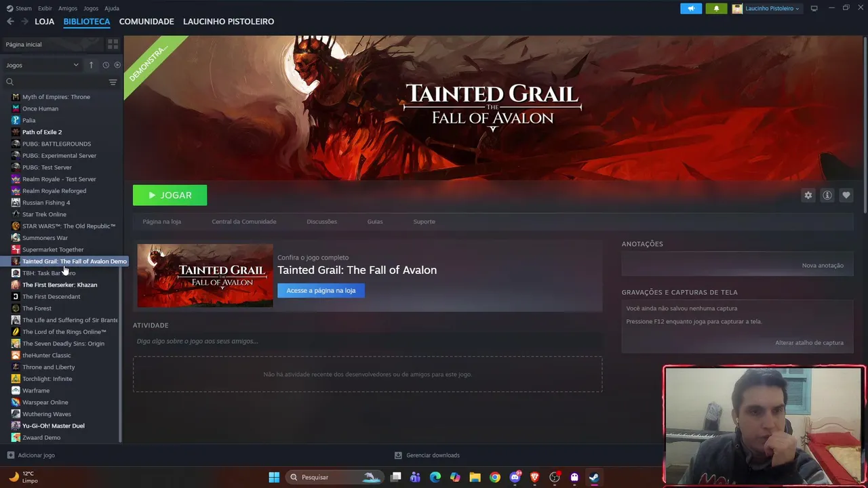
Task: Open the announcements megaphone button
Action: tap(691, 8)
